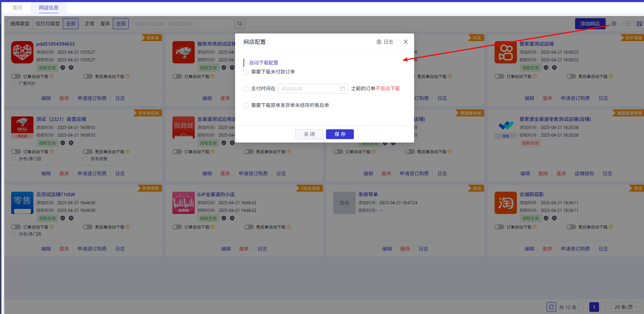Switch to card grid view icon

coord(639,24)
